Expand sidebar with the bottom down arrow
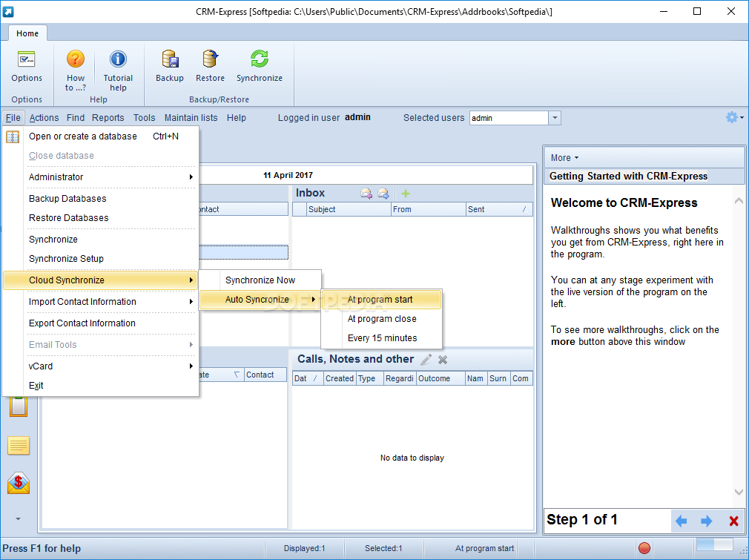The width and height of the screenshot is (749, 560). pyautogui.click(x=18, y=519)
